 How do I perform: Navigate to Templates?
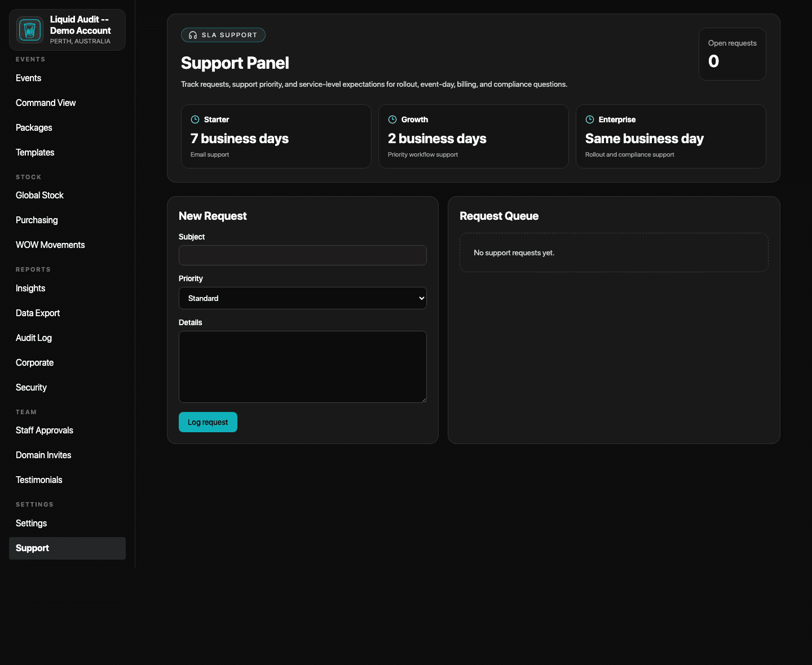click(x=67, y=153)
